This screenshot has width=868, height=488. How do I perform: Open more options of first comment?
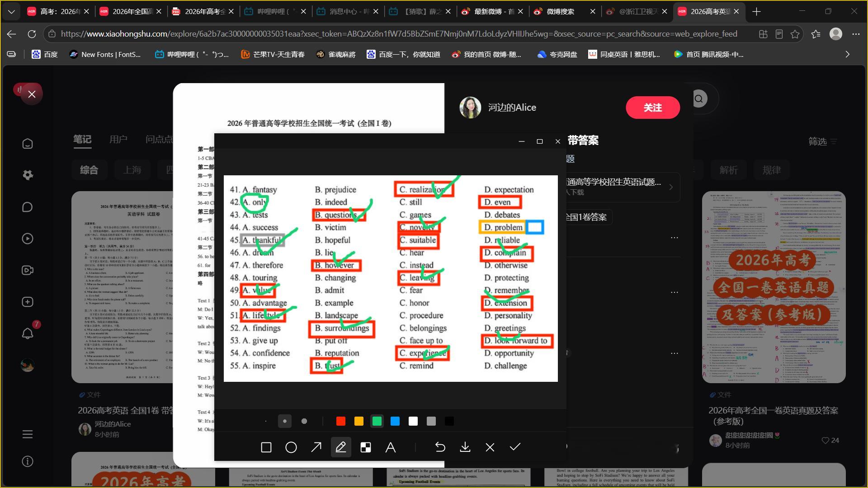coord(675,238)
